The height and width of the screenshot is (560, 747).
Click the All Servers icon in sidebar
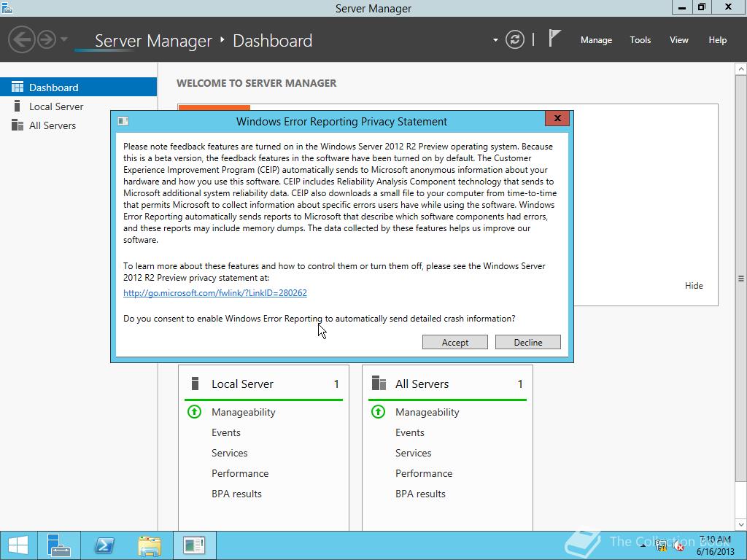(x=18, y=125)
